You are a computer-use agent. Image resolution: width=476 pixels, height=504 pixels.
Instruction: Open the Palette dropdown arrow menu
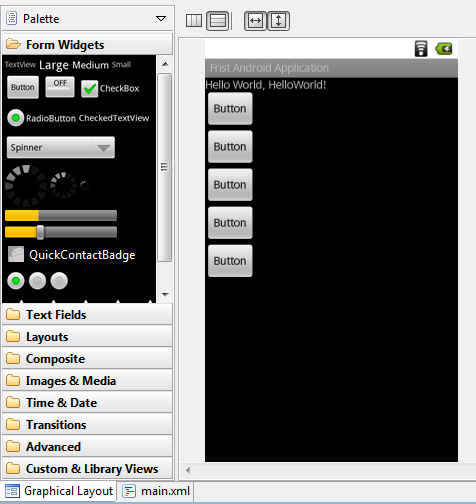[x=161, y=18]
